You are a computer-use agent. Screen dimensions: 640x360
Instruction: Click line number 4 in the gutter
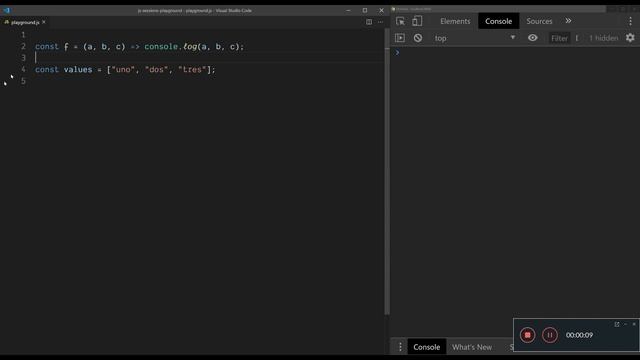pos(23,69)
